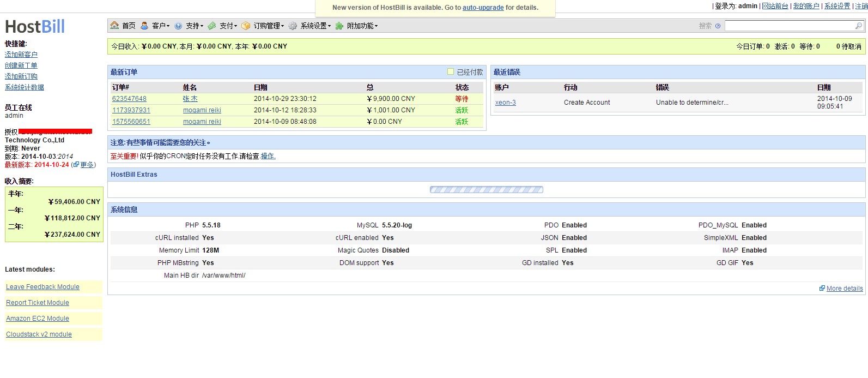
Task: Open order number 623547648
Action: (x=129, y=99)
